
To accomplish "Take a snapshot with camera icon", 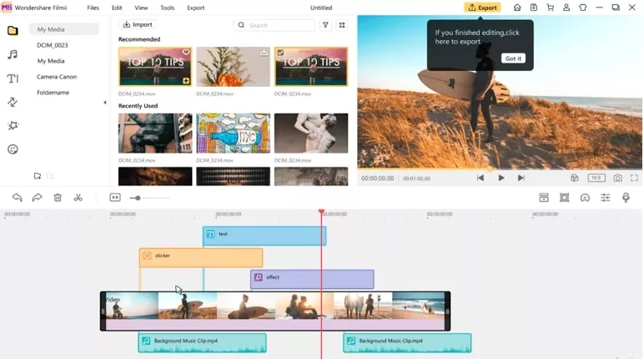I will (x=617, y=178).
